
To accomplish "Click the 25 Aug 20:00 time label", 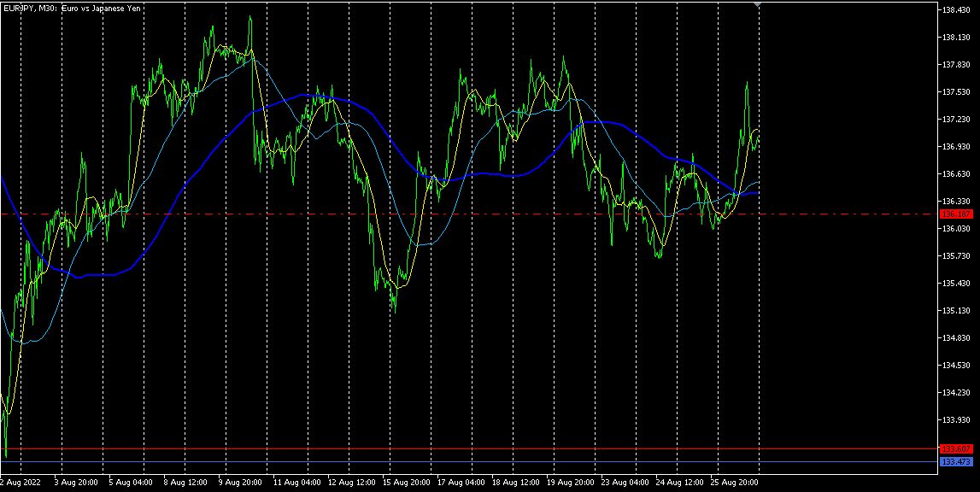I will (x=735, y=483).
